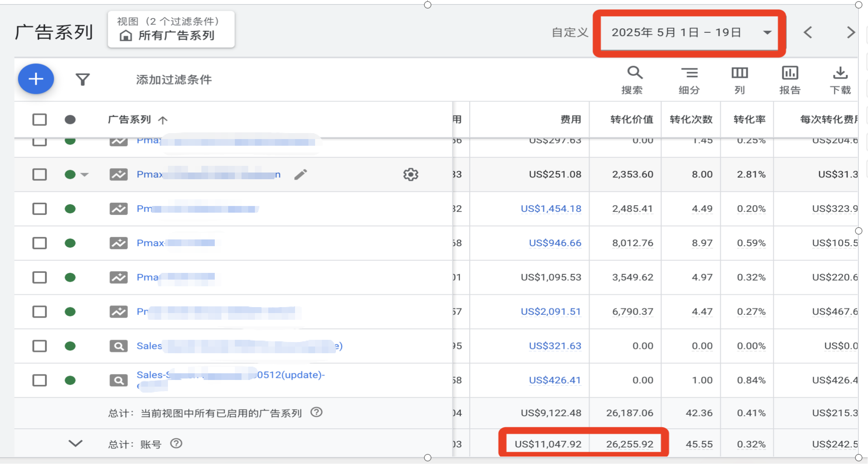Expand the 总计:账号 summary row chevron
The height and width of the screenshot is (464, 868).
(75, 444)
